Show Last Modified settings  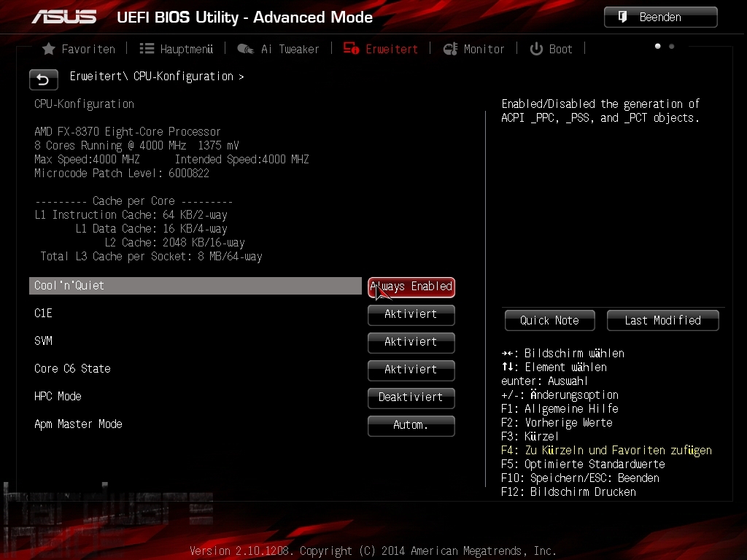coord(662,321)
